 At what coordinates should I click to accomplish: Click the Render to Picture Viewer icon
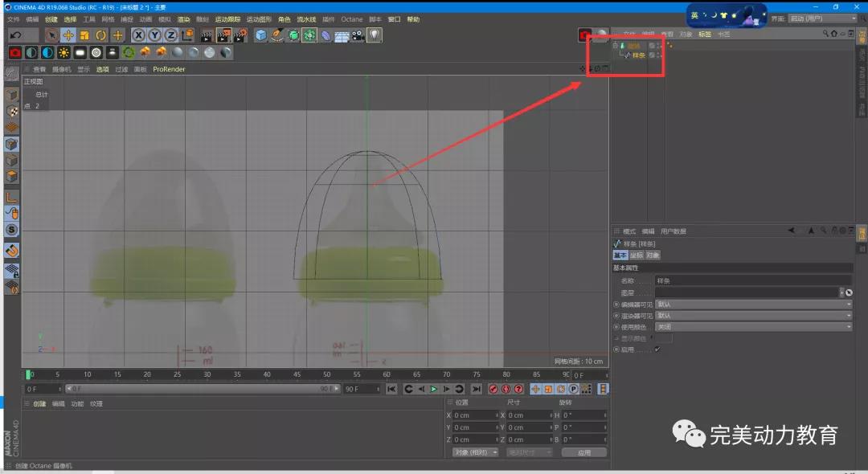[223, 35]
